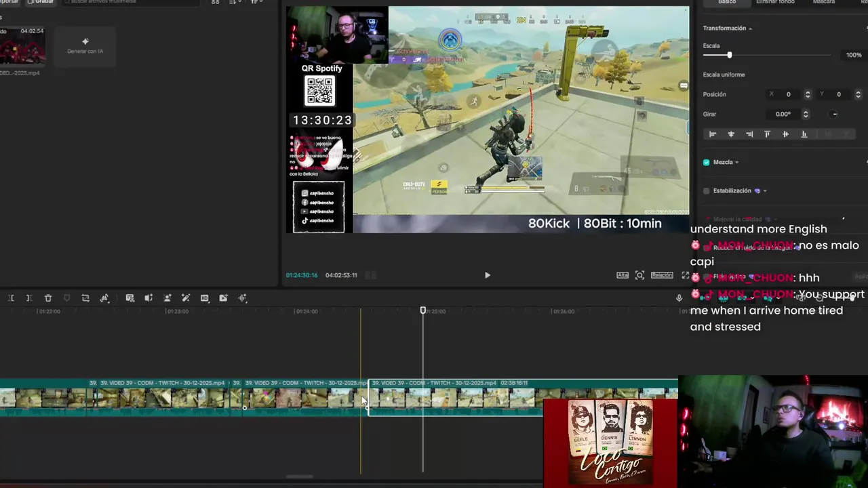Viewport: 868px width, 488px height.
Task: Click the focus frame zoom icon under preview
Action: 639,275
